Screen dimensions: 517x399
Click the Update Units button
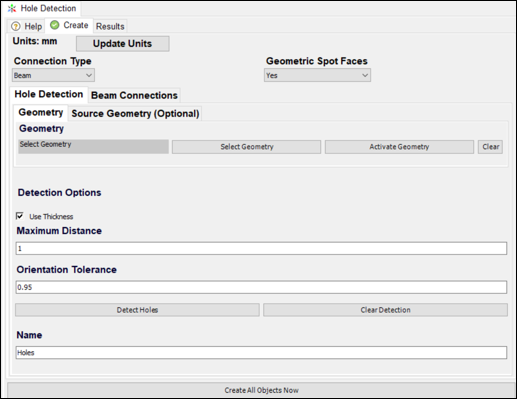pos(123,44)
